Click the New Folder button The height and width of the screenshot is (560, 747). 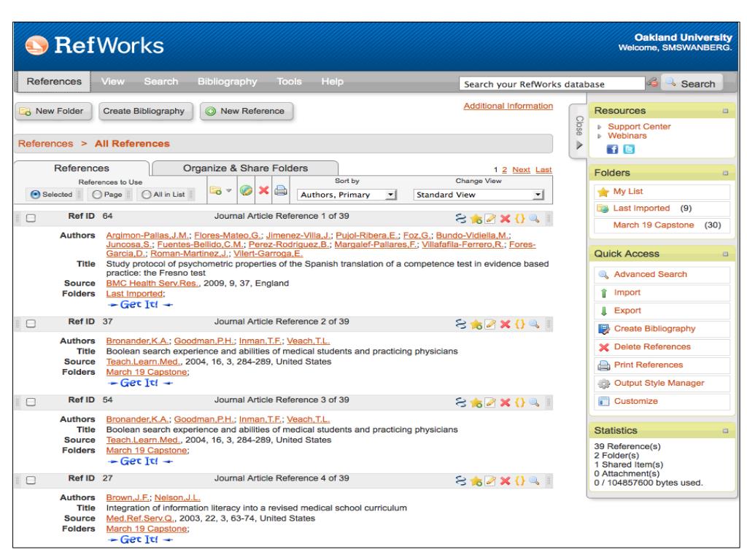pos(53,111)
